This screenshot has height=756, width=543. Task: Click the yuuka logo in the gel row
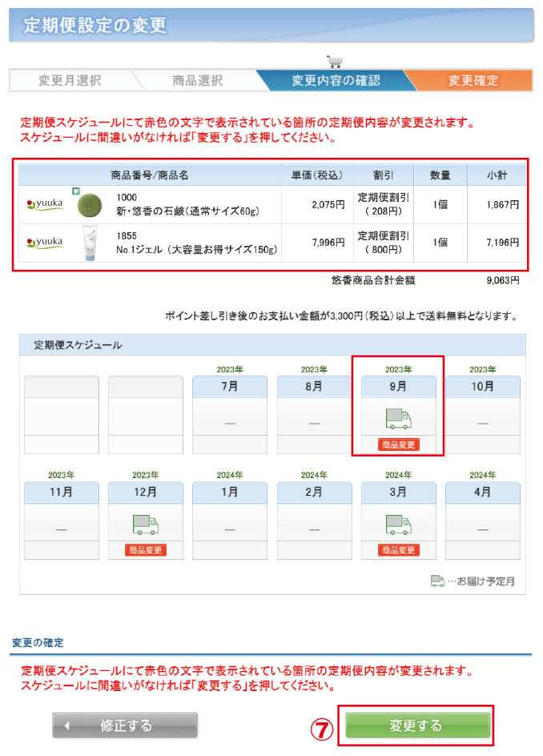46,243
